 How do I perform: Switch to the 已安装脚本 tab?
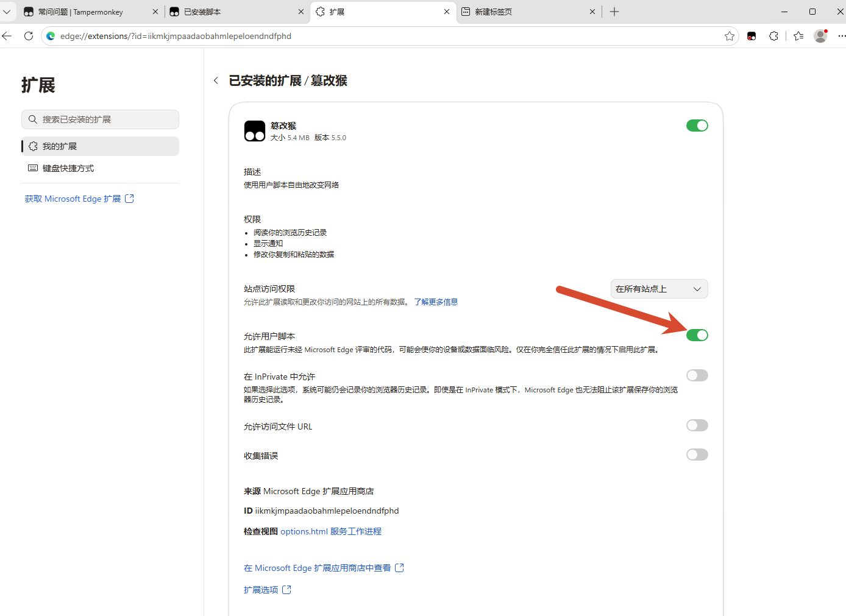tap(236, 12)
